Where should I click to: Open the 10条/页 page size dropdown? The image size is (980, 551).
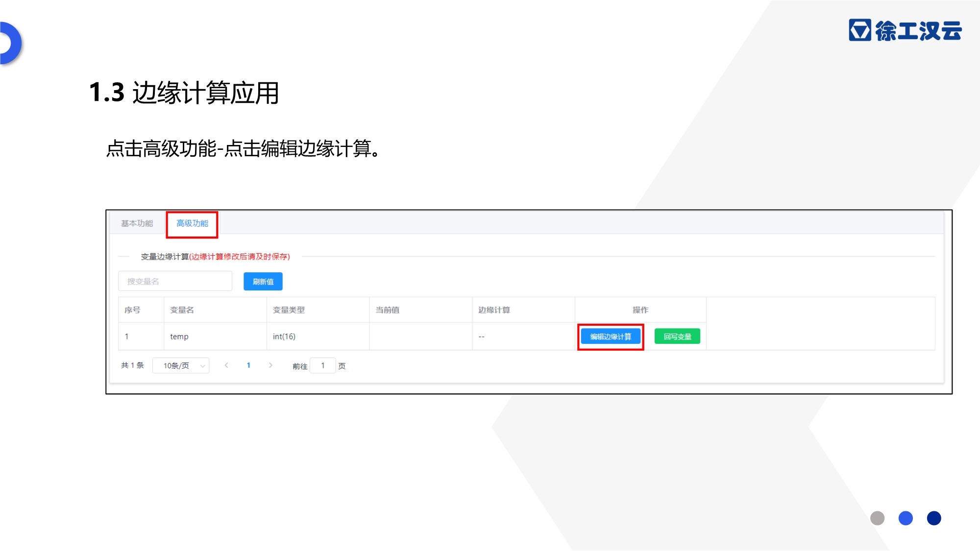176,366
